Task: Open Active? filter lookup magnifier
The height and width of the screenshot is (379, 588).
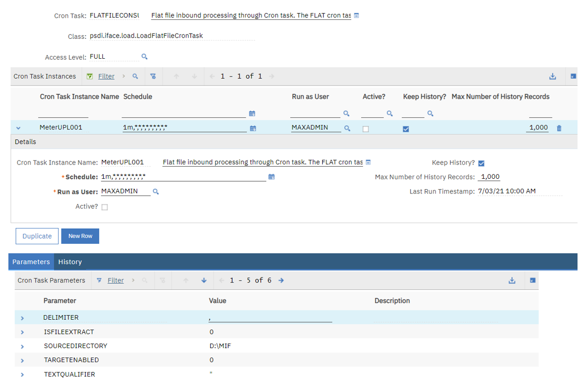Action: [389, 113]
